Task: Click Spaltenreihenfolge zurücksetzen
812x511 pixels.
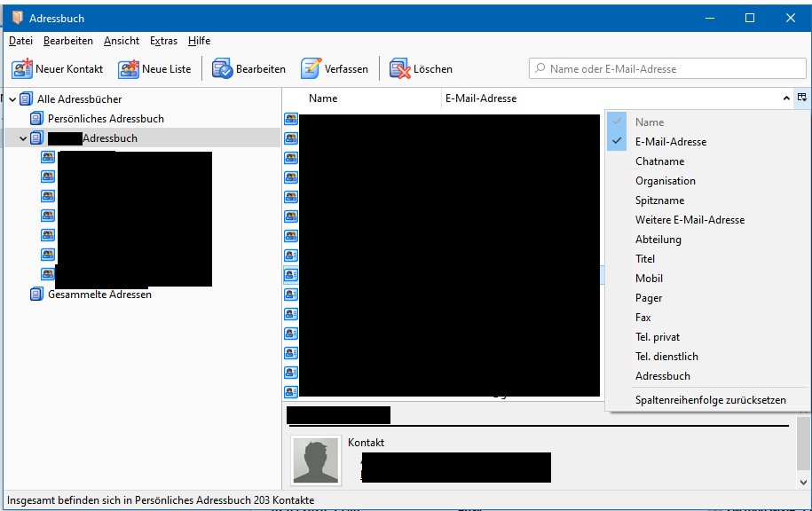Action: point(710,400)
